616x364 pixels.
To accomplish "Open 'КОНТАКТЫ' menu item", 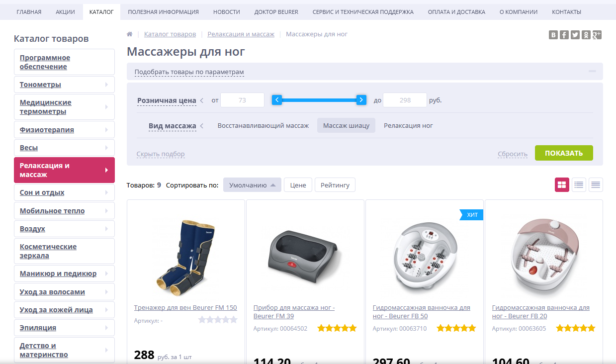I will tap(566, 12).
